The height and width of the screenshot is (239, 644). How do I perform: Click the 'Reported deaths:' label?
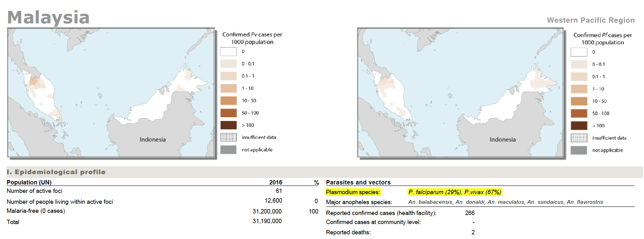pyautogui.click(x=348, y=232)
